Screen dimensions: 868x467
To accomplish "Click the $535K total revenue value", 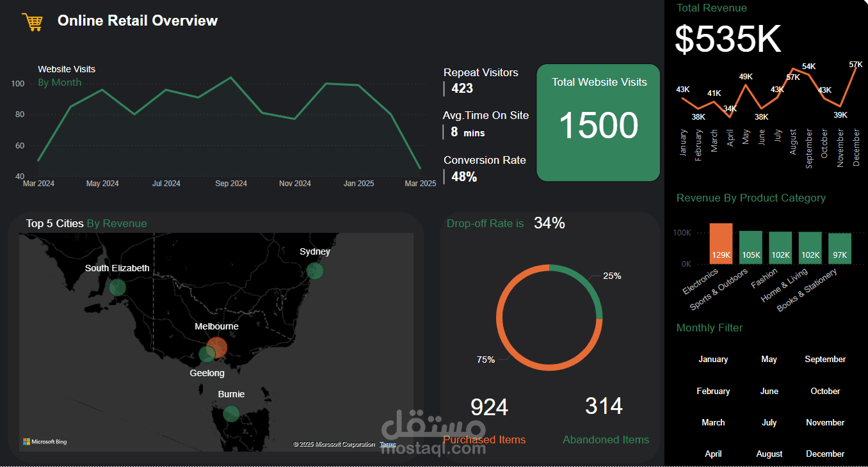I will point(728,39).
